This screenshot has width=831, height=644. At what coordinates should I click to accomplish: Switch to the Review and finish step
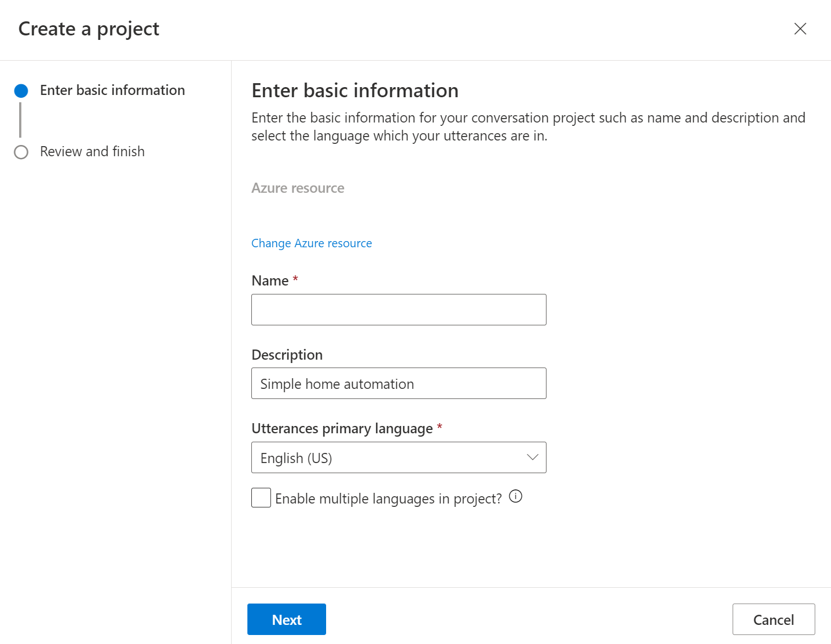pos(92,151)
